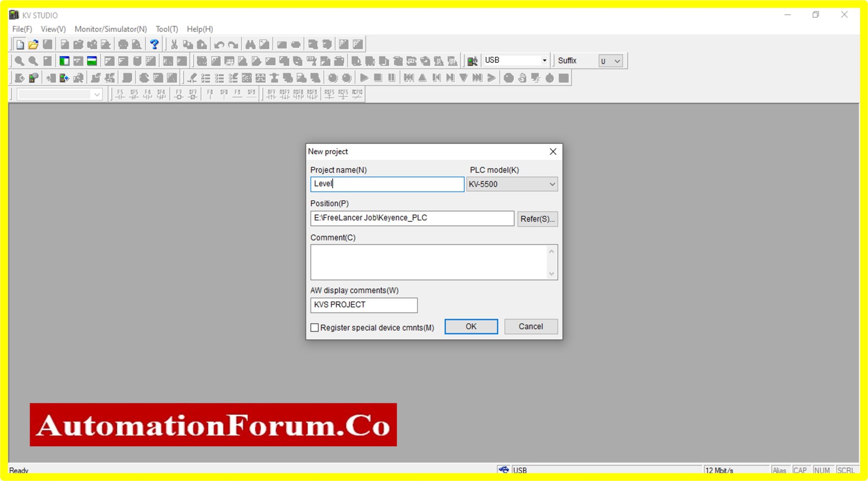Select the Cut scissors icon

tap(174, 44)
